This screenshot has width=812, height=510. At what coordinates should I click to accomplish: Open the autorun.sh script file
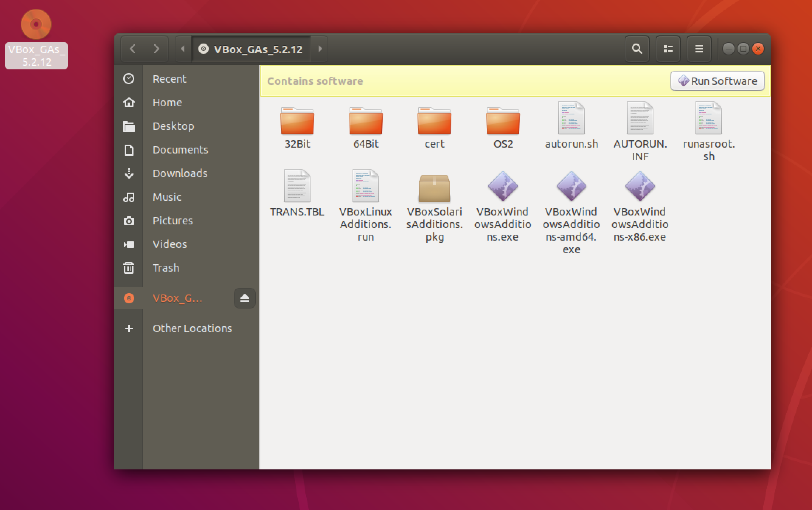tap(571, 118)
